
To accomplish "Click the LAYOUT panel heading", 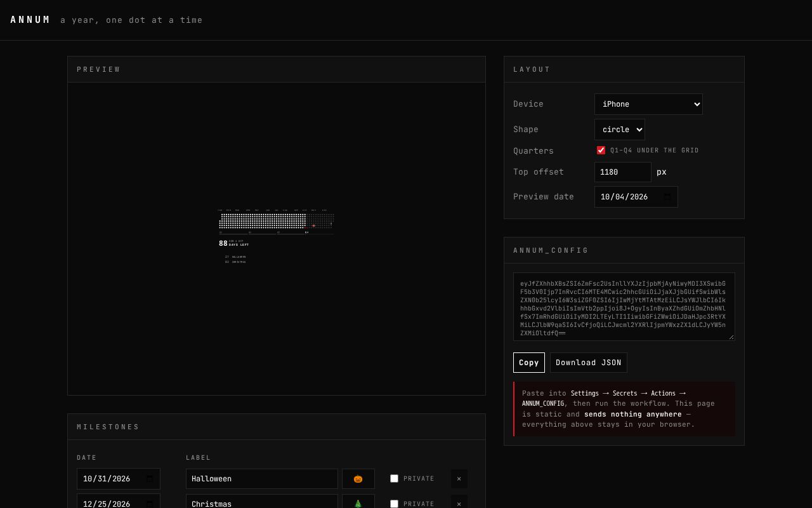I will 532,69.
